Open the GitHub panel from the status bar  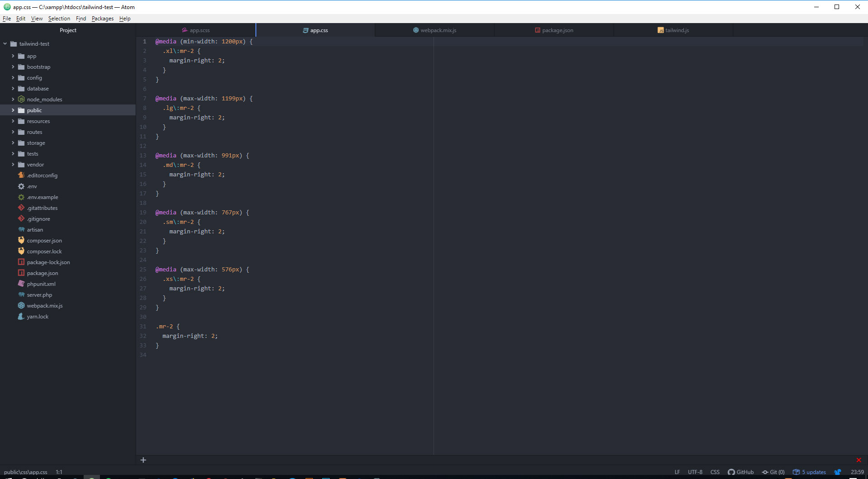coord(741,472)
